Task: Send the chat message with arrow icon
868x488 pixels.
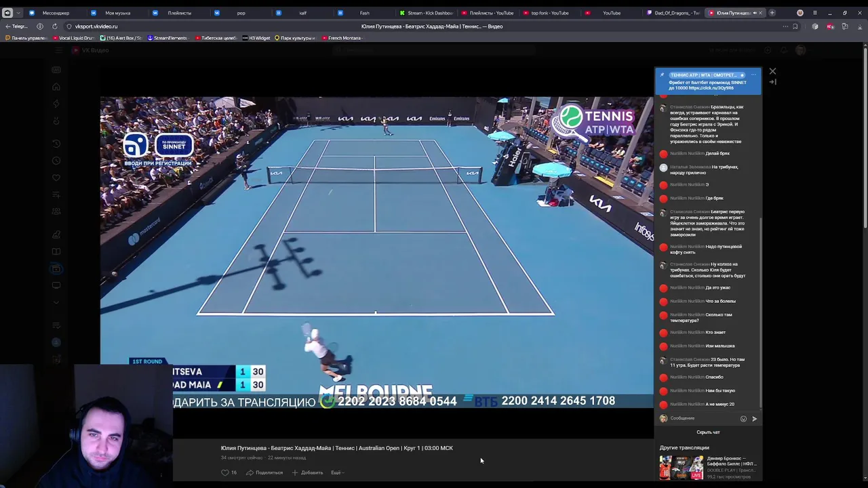Action: [x=754, y=419]
